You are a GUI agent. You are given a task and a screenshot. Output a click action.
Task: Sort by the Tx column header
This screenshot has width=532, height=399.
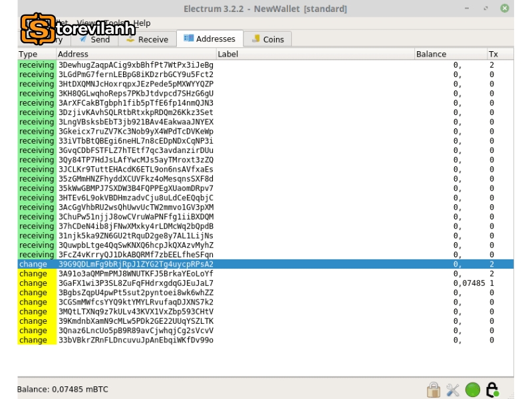click(x=500, y=54)
